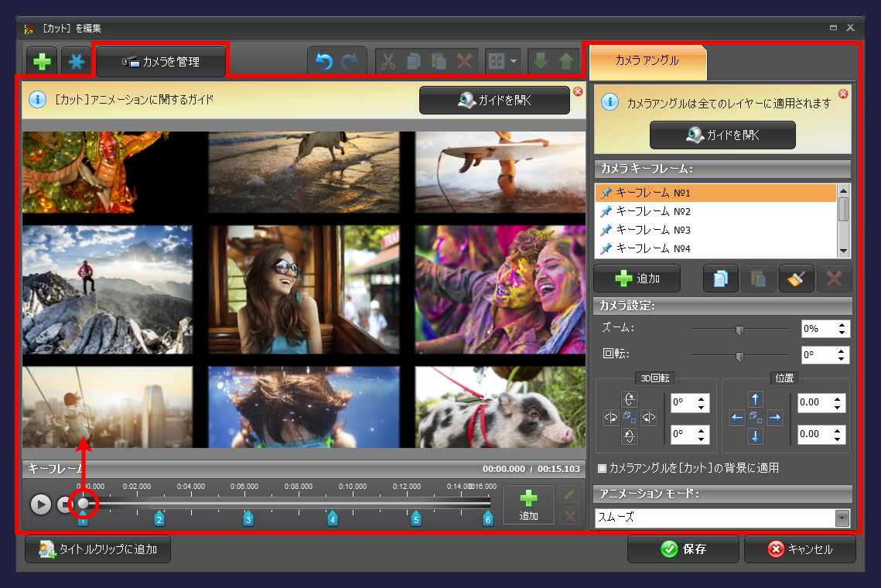Click the top rotate icon in 3D回転
This screenshot has height=588, width=881.
coord(628,399)
